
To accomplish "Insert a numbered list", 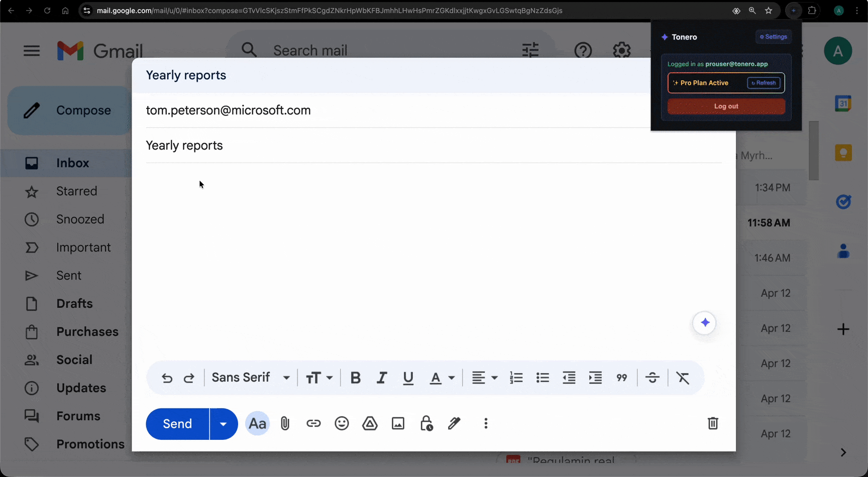I will click(x=516, y=378).
